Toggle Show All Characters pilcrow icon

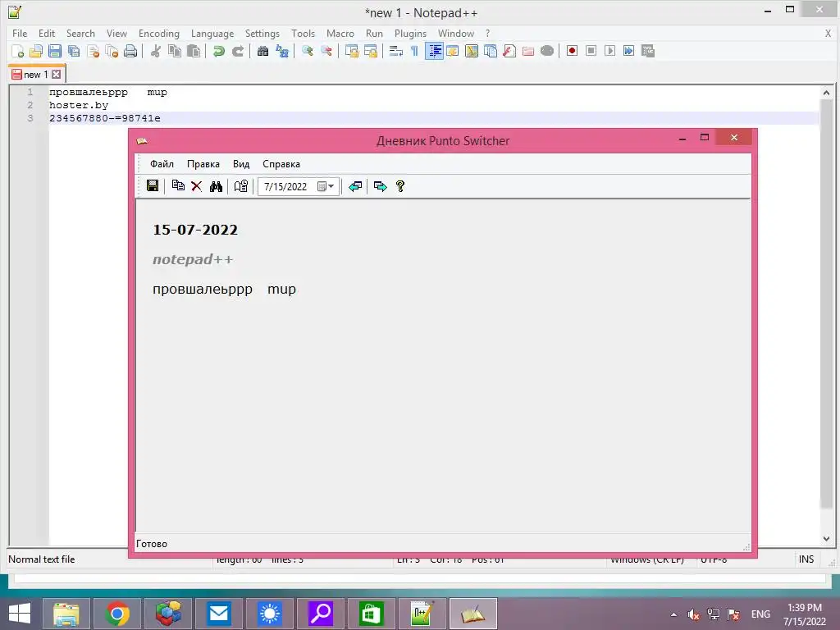coord(414,51)
